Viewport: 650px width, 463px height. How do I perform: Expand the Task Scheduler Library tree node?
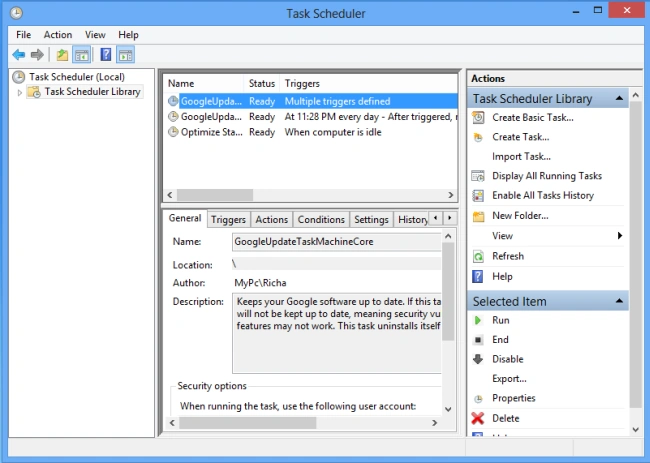19,92
